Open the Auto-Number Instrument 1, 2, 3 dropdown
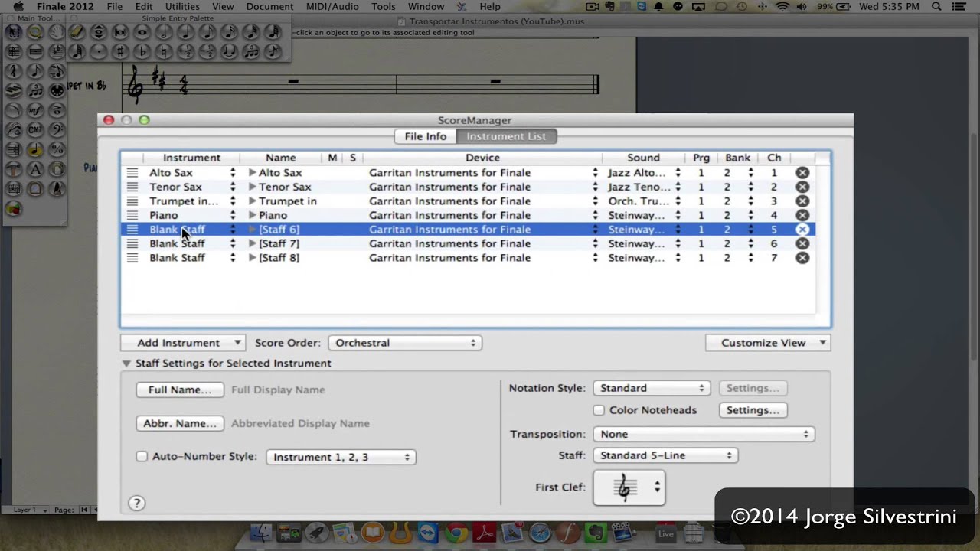This screenshot has width=980, height=551. pos(341,457)
